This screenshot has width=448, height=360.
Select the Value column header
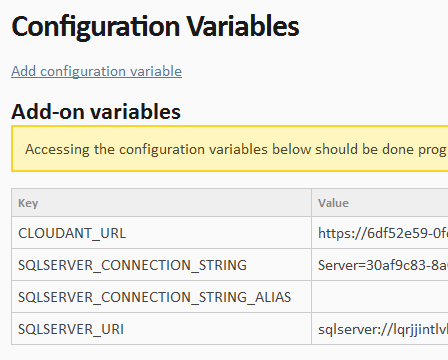380,203
